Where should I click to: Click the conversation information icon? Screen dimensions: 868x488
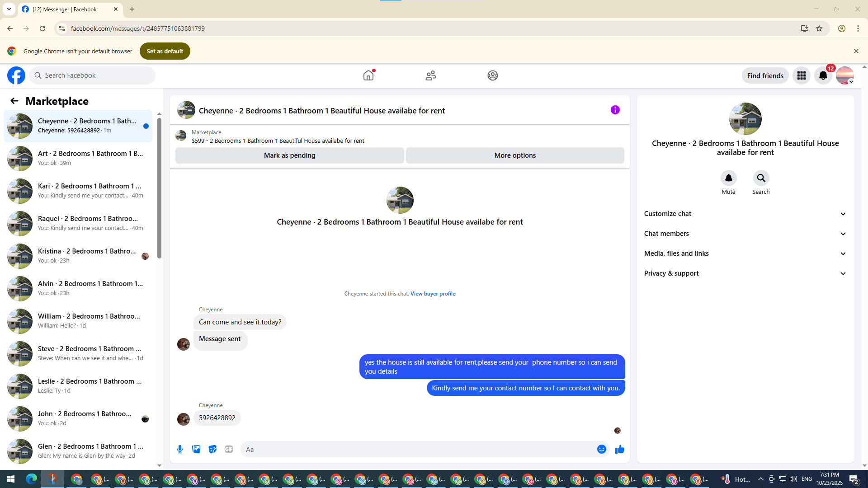[615, 110]
